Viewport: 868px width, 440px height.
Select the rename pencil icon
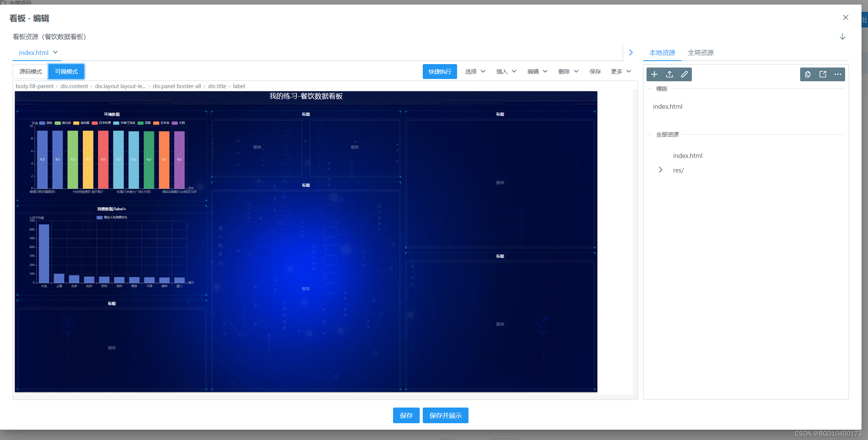click(684, 74)
